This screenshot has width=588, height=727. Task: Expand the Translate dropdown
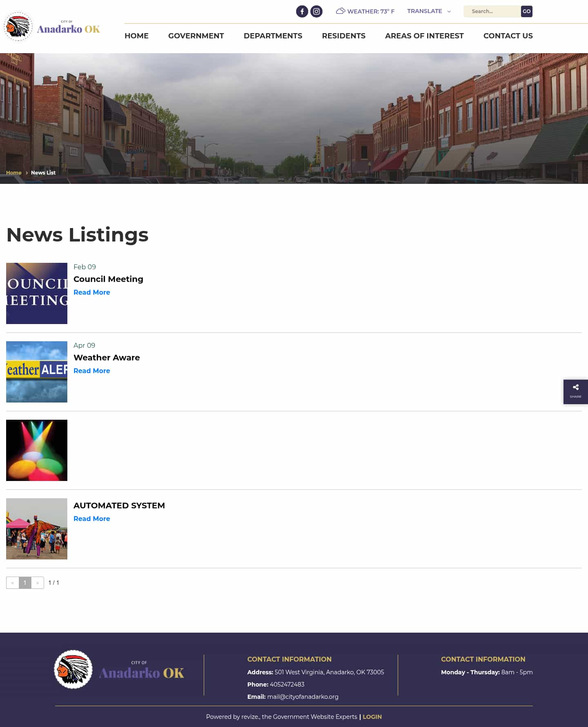coord(429,11)
